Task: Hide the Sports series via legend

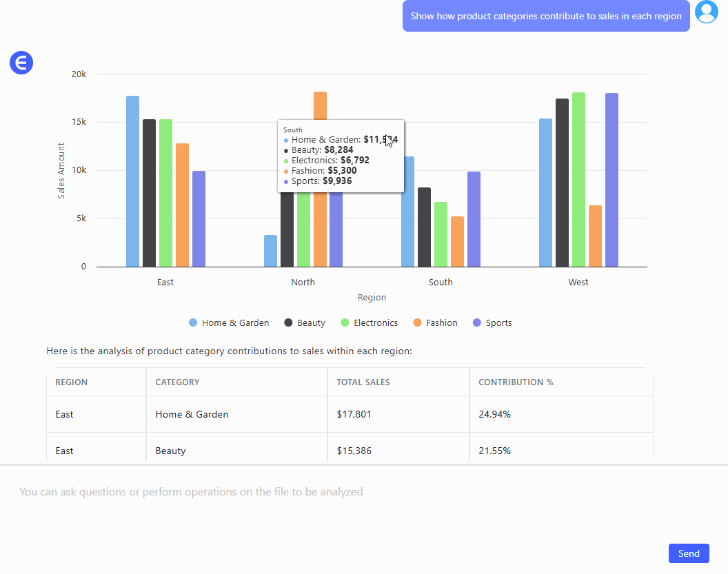Action: [x=492, y=322]
